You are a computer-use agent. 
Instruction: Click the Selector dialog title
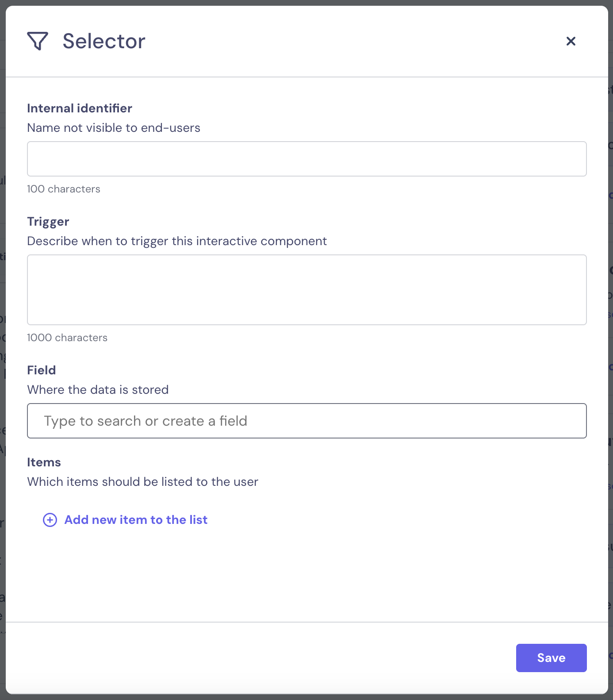click(104, 41)
